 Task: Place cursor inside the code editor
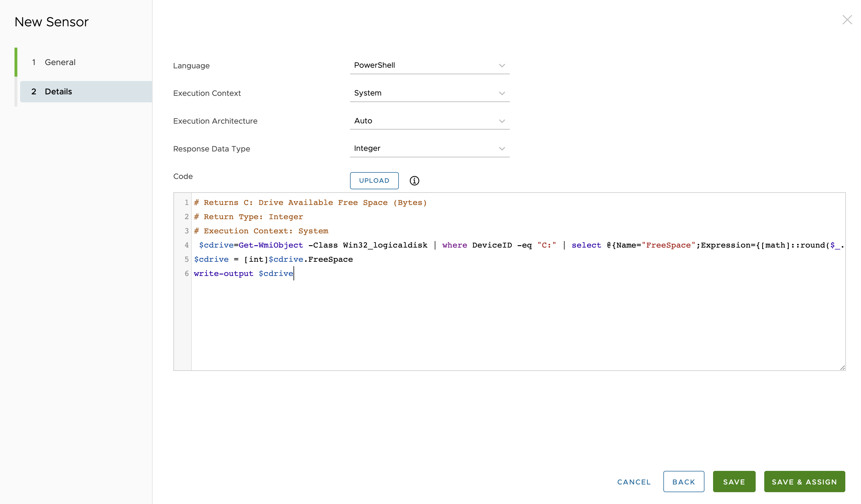click(478, 307)
